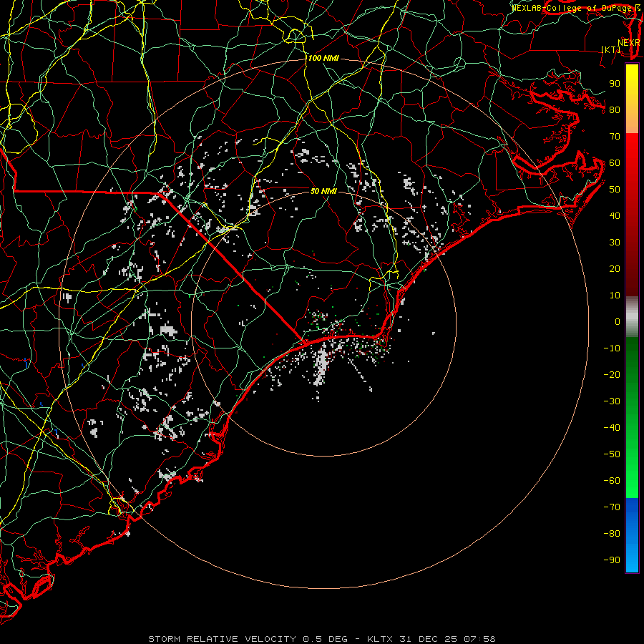644x644 pixels.
Task: Select the '-50' value on the velocity scale
Action: click(x=612, y=454)
